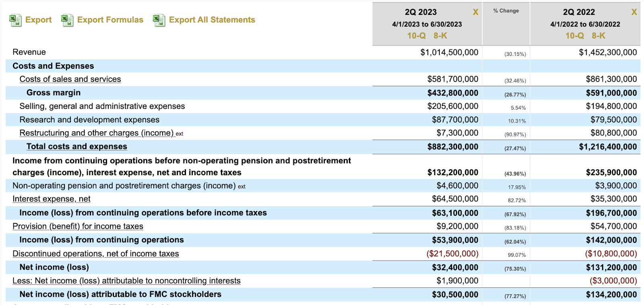Screen dimensions: 644x305
Task: Open the 8-K filing for 2Q 2023
Action: (x=440, y=36)
